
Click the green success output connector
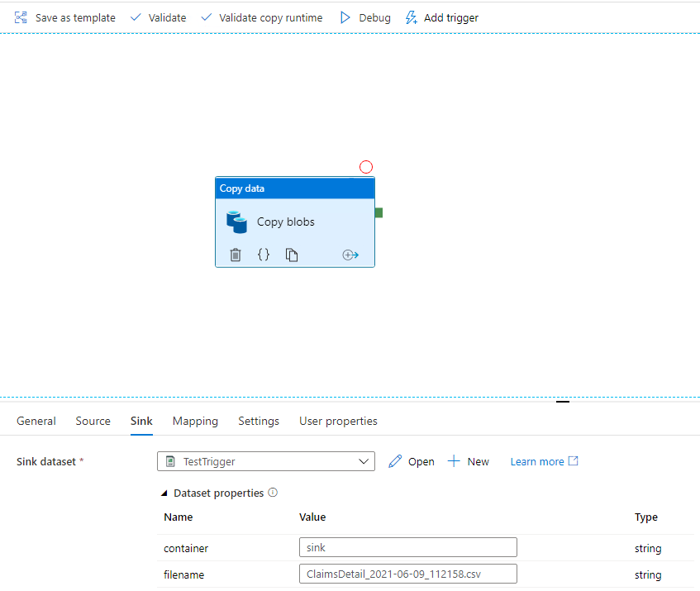(379, 212)
